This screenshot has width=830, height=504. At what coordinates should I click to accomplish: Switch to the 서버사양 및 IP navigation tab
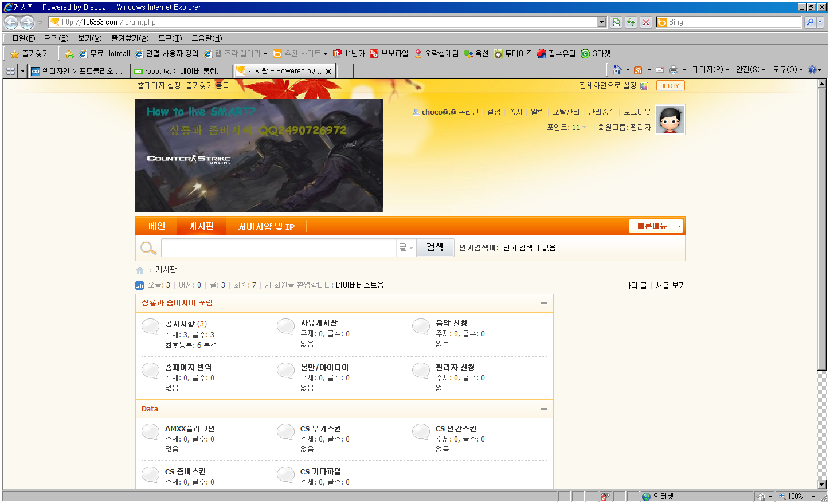[267, 226]
